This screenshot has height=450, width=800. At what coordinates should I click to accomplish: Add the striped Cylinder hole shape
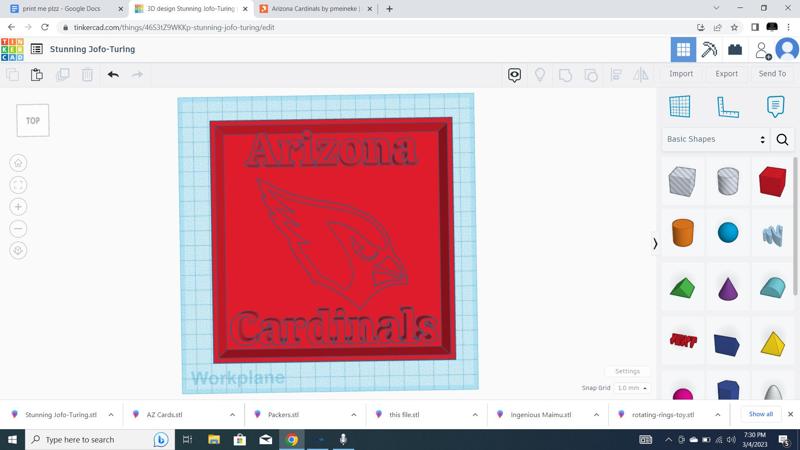[x=728, y=181]
